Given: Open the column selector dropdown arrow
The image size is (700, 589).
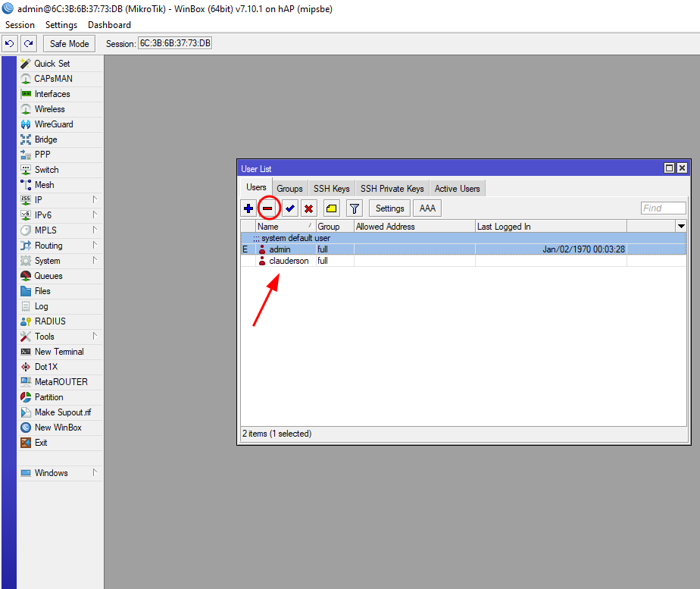Looking at the screenshot, I should point(680,226).
